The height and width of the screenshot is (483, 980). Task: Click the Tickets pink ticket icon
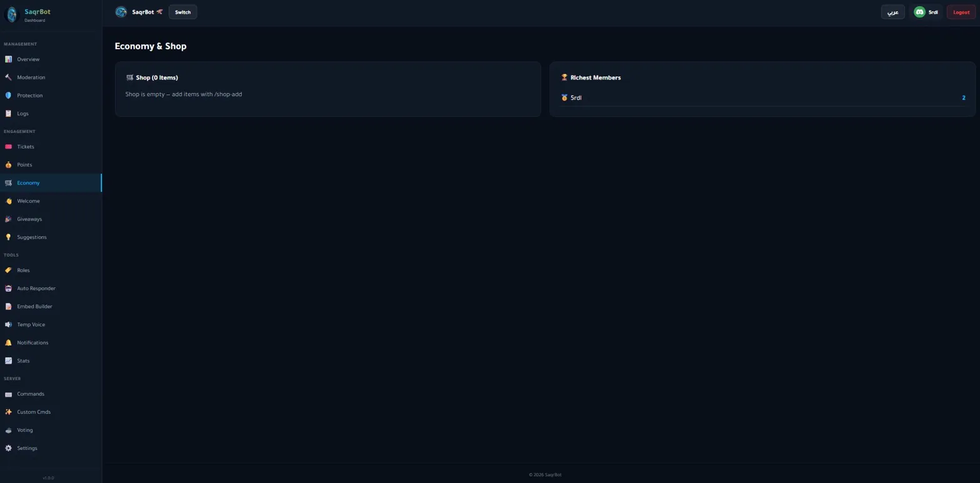tap(8, 147)
